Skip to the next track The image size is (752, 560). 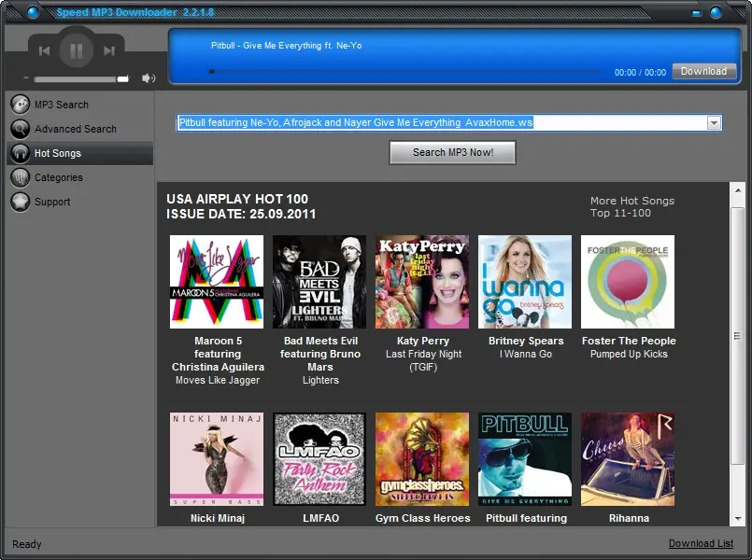pos(109,50)
